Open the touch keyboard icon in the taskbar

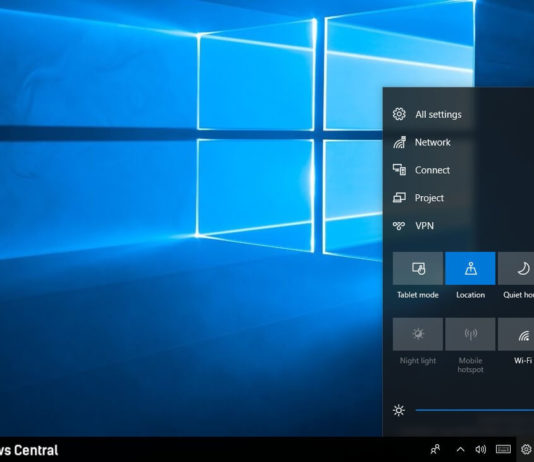[503, 449]
